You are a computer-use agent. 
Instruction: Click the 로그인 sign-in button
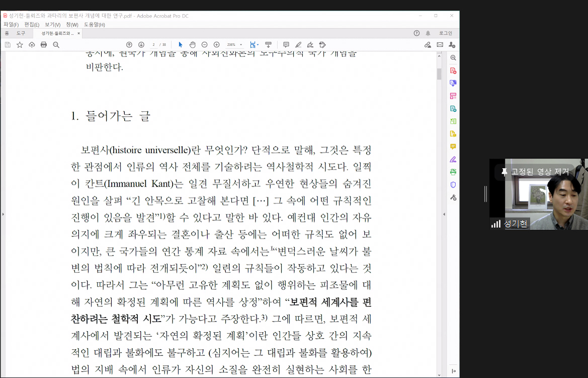pyautogui.click(x=446, y=33)
